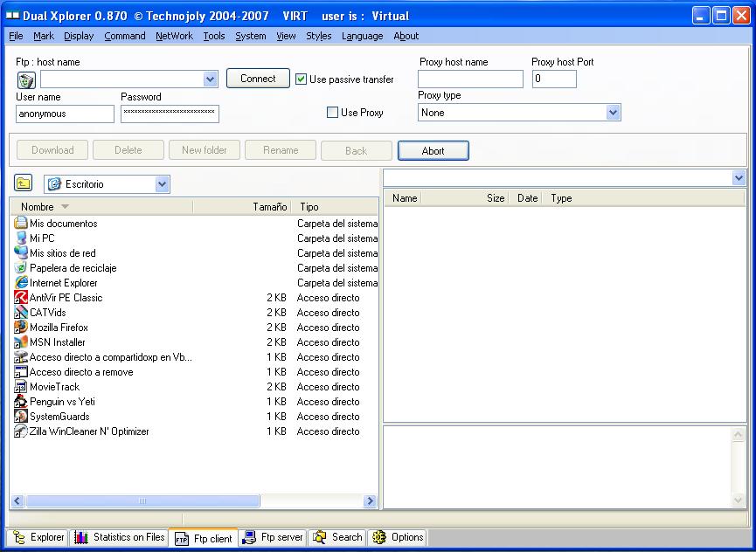Click the horizontal scrollbar thumb in file list
This screenshot has width=756, height=552.
[x=142, y=501]
